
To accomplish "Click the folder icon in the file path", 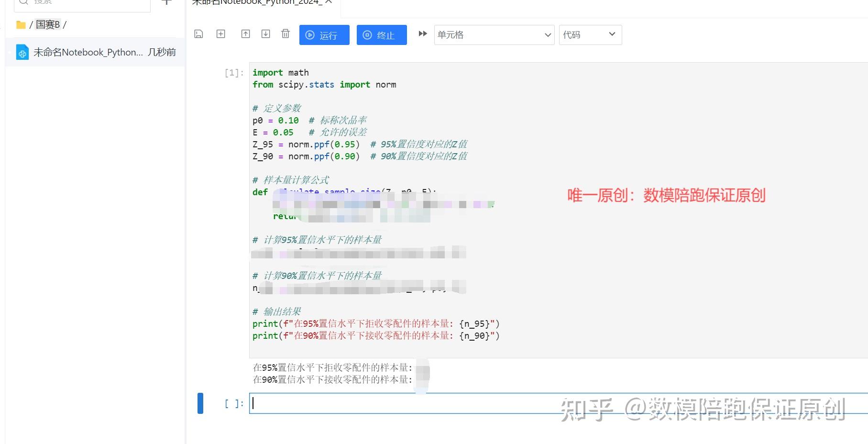I will (x=21, y=25).
